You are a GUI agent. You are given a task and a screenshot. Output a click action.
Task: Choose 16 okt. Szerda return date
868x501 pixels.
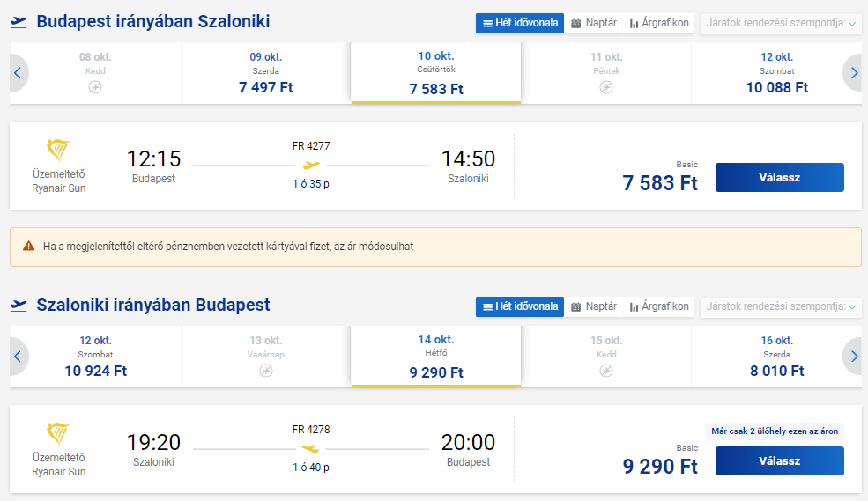[x=776, y=357]
